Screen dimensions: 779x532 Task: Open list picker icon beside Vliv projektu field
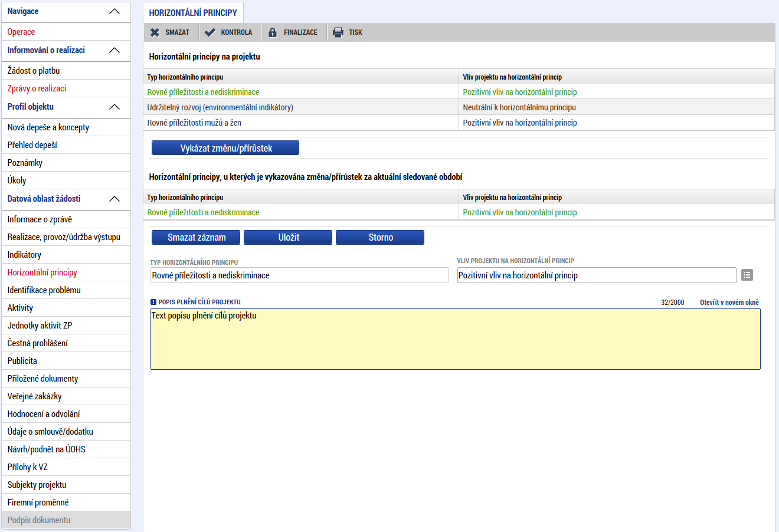point(747,275)
